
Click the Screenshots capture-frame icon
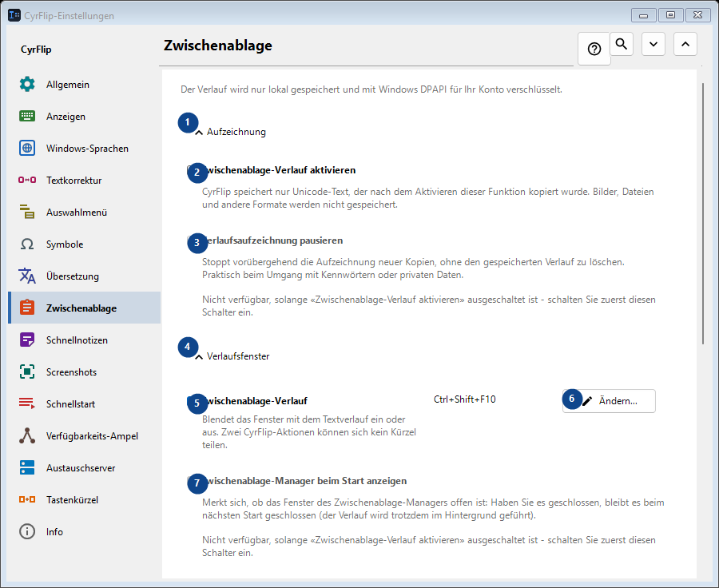click(x=27, y=372)
